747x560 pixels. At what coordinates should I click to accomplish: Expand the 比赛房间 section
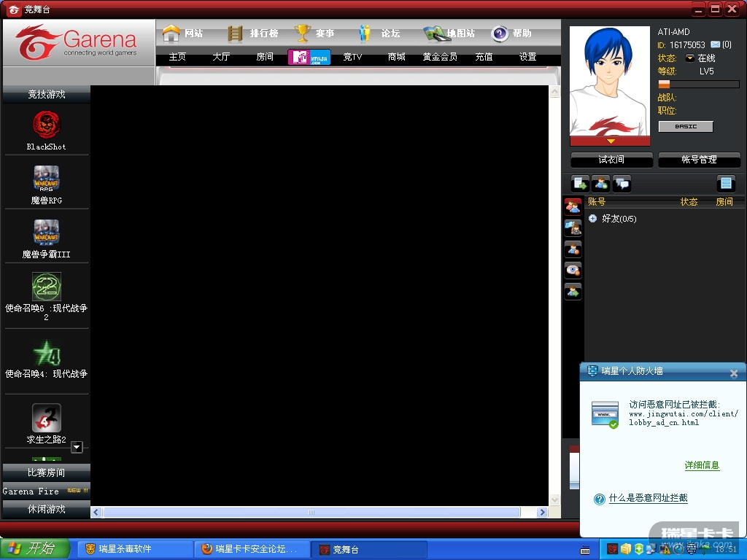[46, 472]
